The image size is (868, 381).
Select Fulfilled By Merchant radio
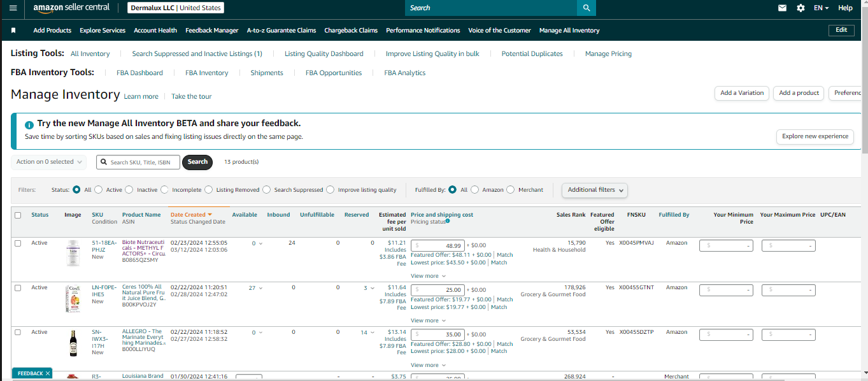point(511,190)
